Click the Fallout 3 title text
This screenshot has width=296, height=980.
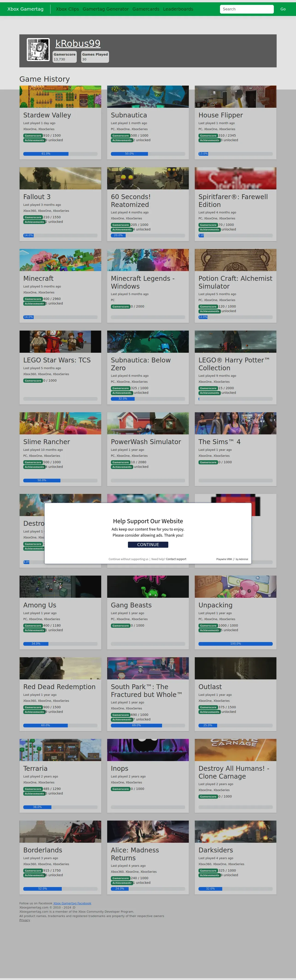click(37, 197)
